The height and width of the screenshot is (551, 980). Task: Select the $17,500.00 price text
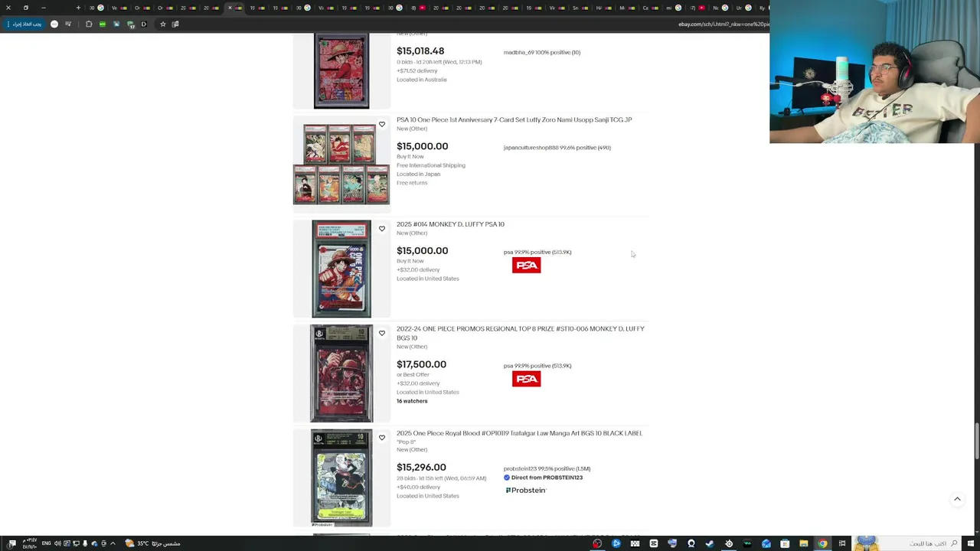tap(421, 365)
